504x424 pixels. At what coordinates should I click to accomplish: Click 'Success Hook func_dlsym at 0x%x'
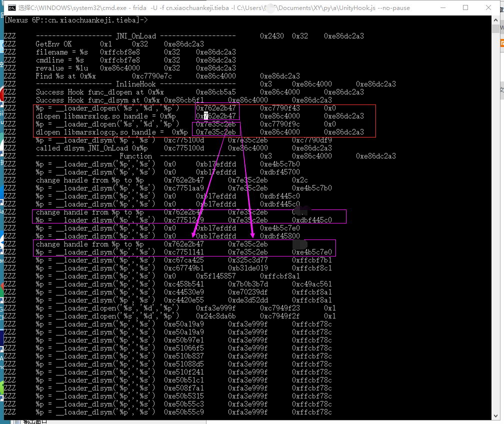97,100
